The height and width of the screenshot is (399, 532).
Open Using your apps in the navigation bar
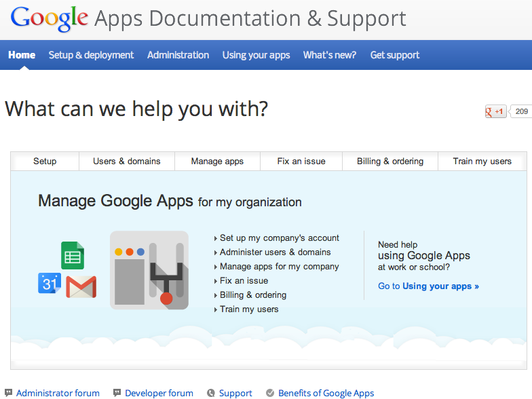(256, 55)
